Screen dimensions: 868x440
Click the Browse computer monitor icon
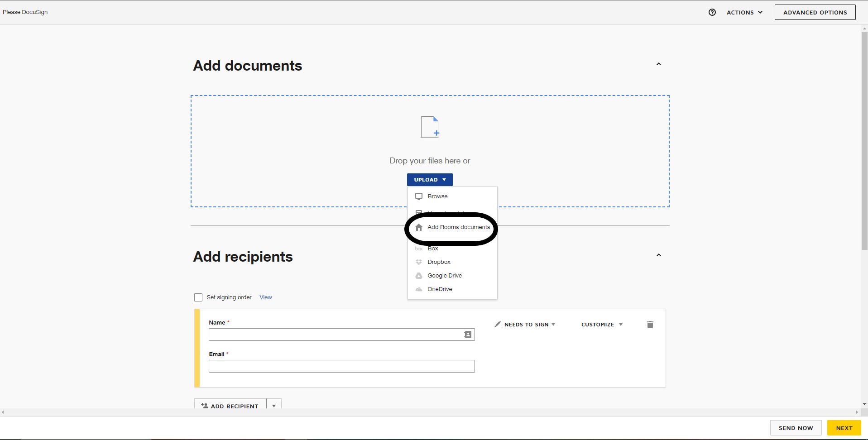[419, 196]
